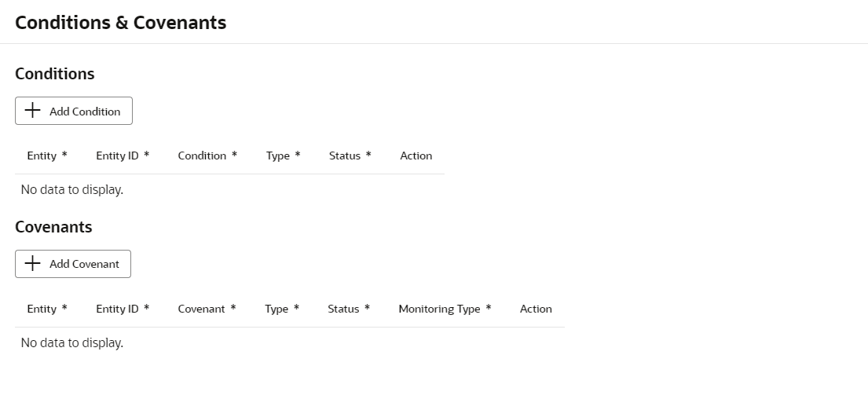The width and height of the screenshot is (868, 399).
Task: Click the plus icon beside Add Condition
Action: click(32, 111)
